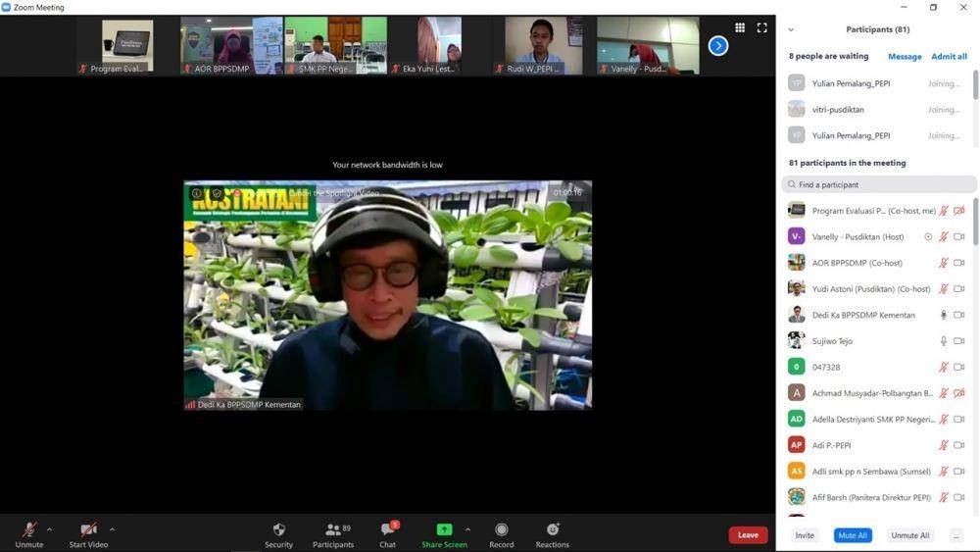Start recording with the Record button

pos(501,535)
